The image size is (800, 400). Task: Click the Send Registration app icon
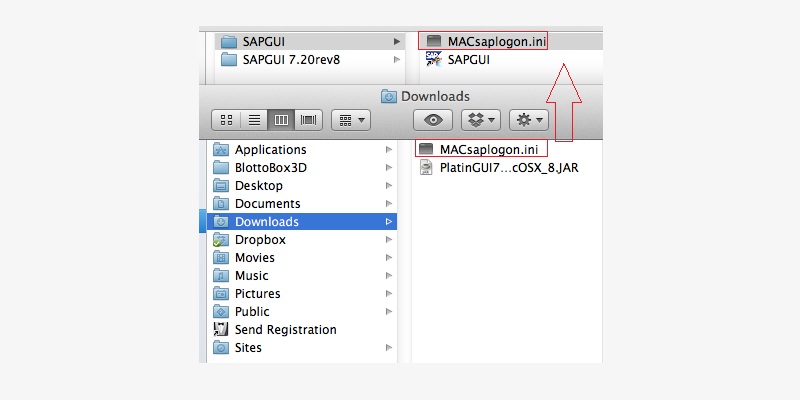point(221,329)
